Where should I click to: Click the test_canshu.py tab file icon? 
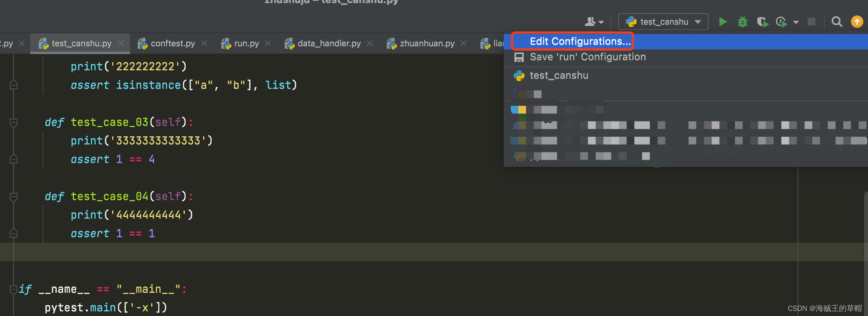44,44
